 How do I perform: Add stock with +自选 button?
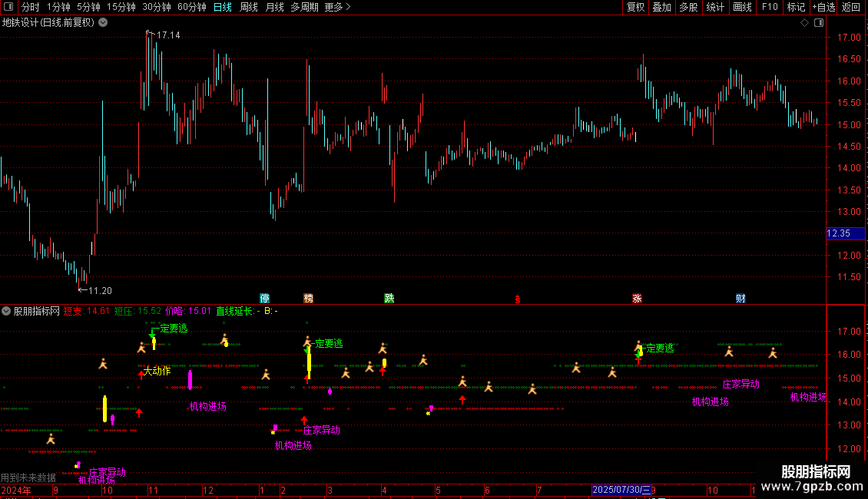(823, 7)
